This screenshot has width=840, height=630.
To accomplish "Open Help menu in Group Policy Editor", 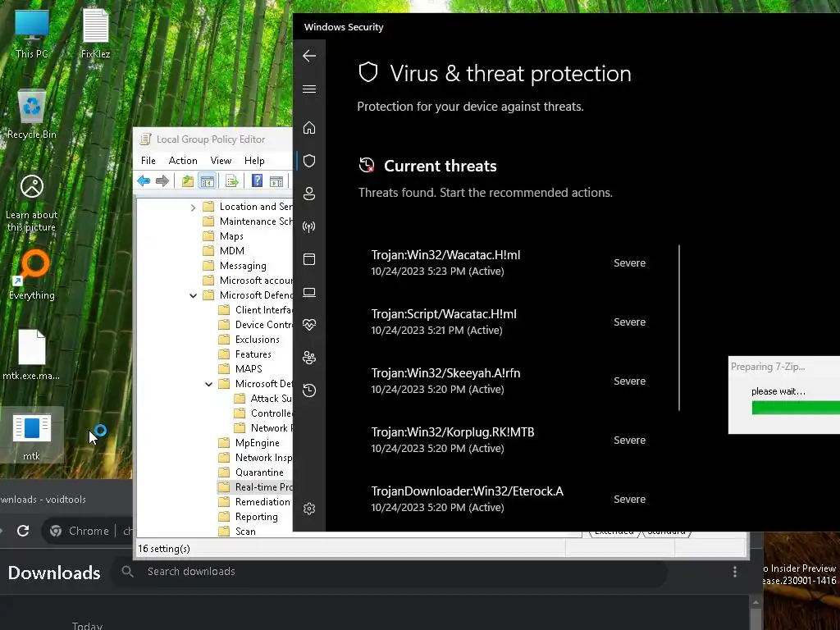I will click(254, 161).
